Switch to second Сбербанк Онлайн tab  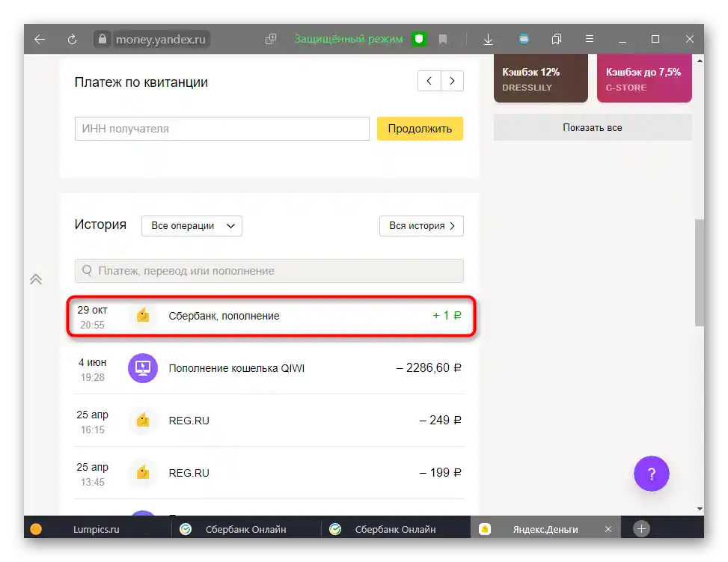(395, 529)
